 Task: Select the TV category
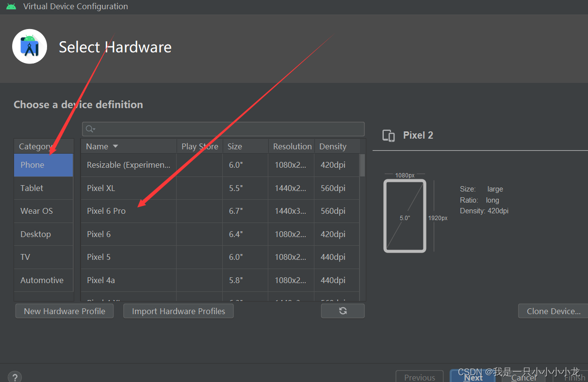pos(44,257)
